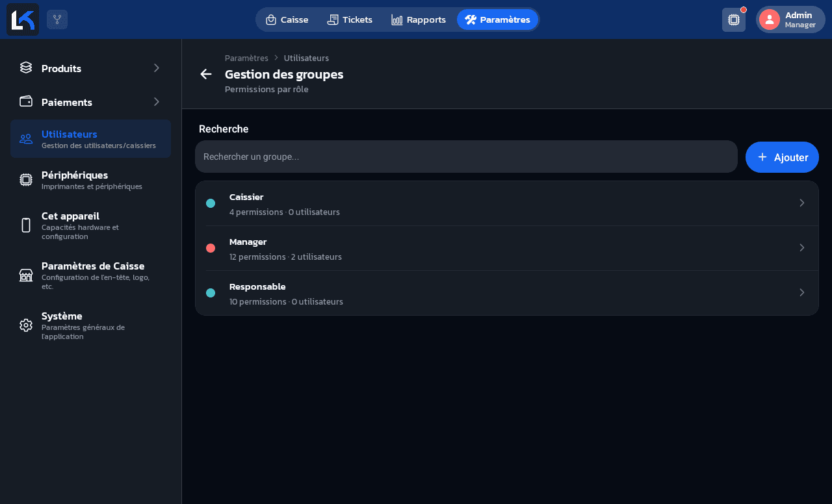
Task: Focus the group search field
Action: pyautogui.click(x=466, y=157)
